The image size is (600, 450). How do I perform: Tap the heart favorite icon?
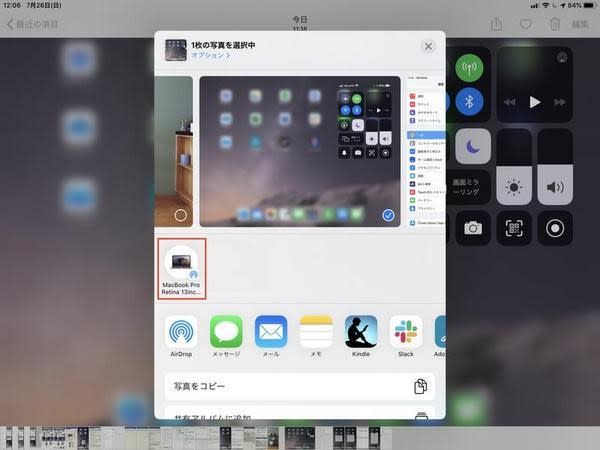click(526, 24)
